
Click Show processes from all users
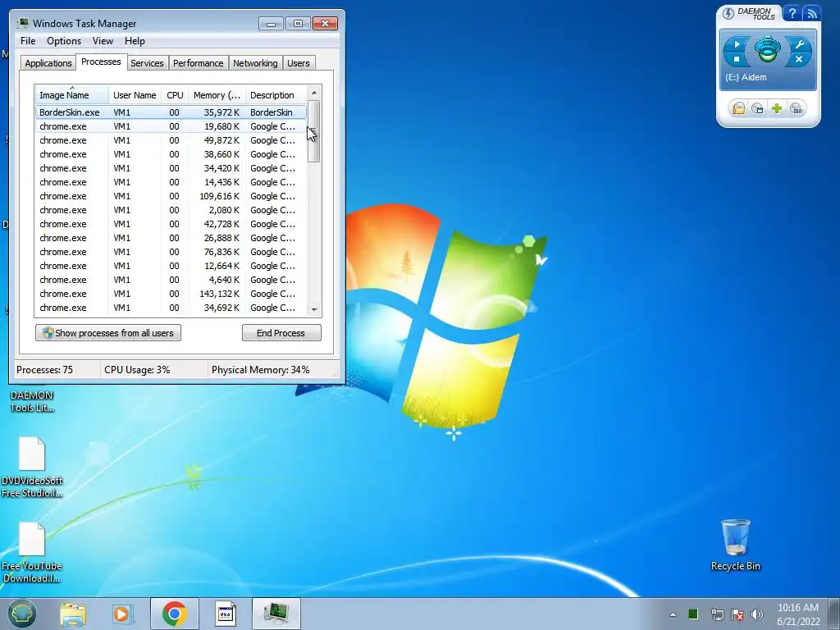point(108,333)
